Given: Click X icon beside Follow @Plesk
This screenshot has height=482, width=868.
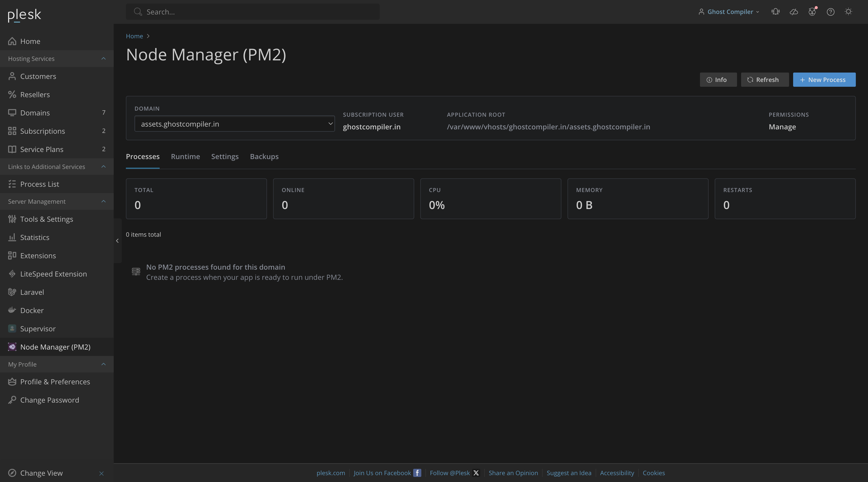Looking at the screenshot, I should pos(476,473).
